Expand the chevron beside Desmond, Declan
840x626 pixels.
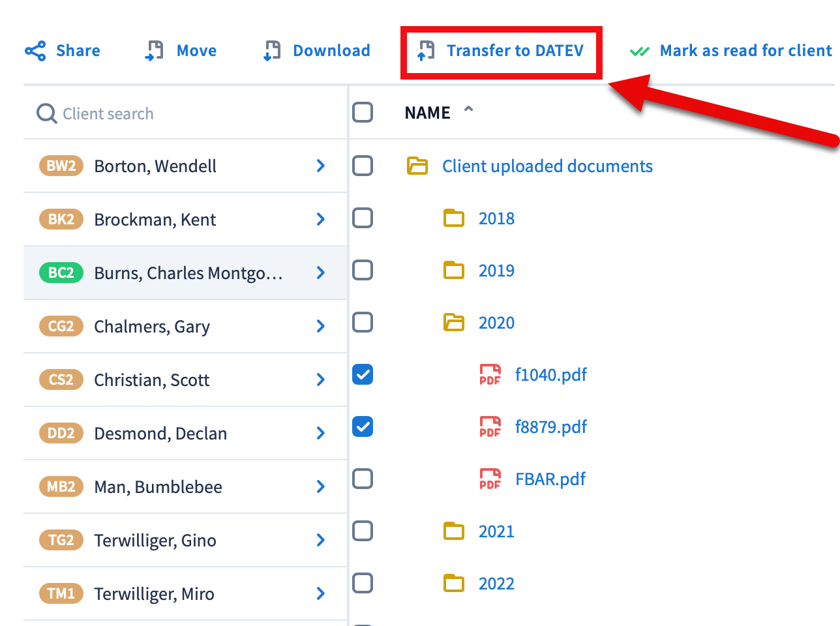tap(320, 433)
